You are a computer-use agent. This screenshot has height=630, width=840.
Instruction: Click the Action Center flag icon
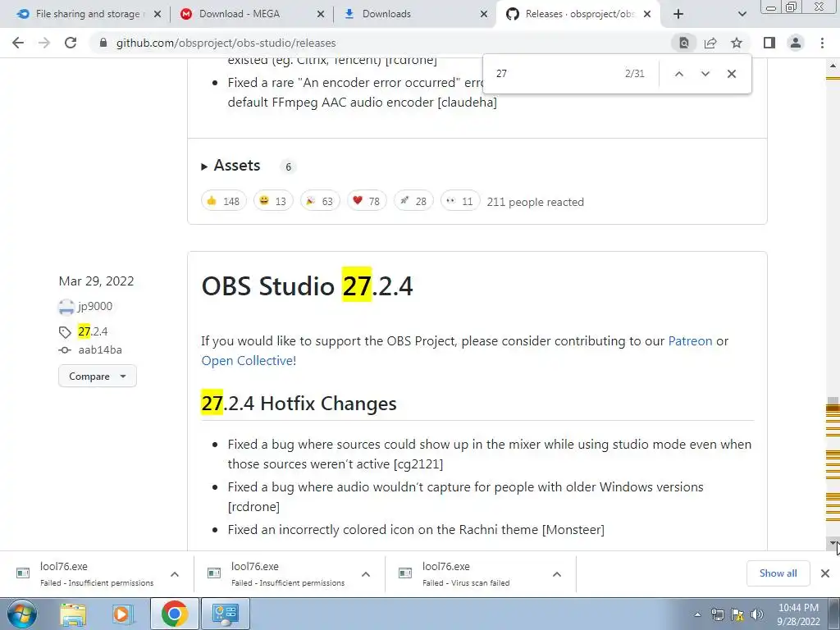coord(737,614)
